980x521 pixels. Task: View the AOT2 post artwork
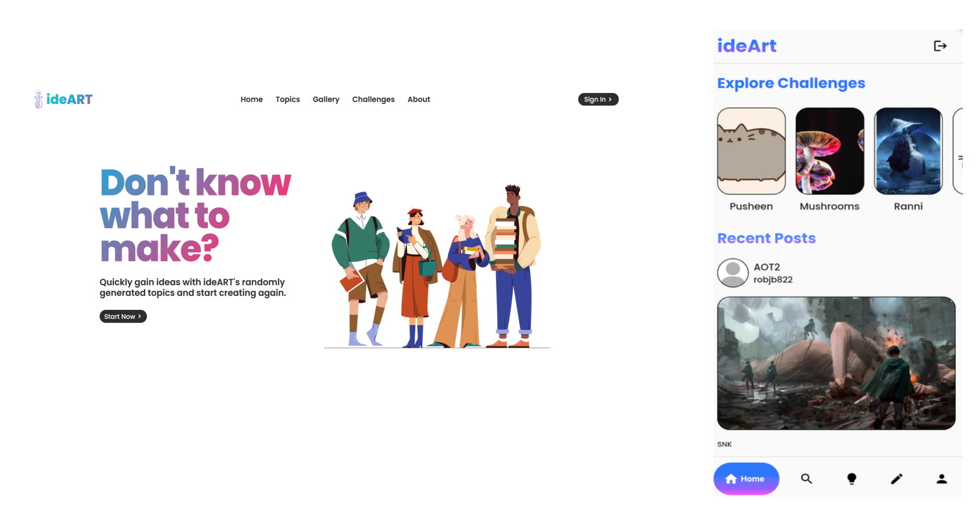[836, 363]
